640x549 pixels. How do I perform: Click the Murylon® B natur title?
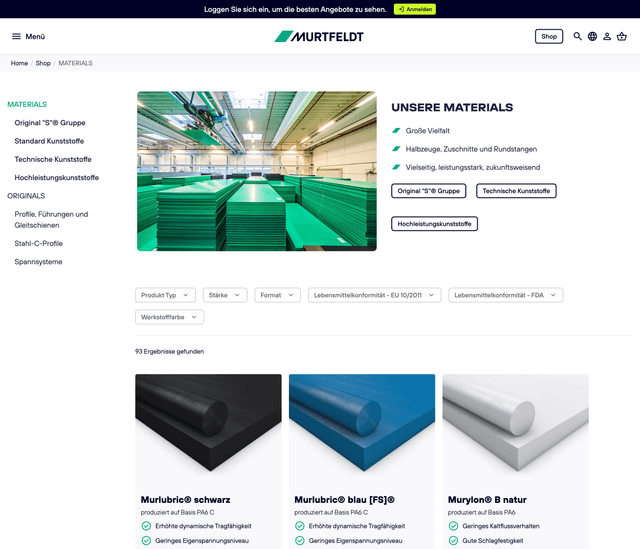click(x=487, y=500)
